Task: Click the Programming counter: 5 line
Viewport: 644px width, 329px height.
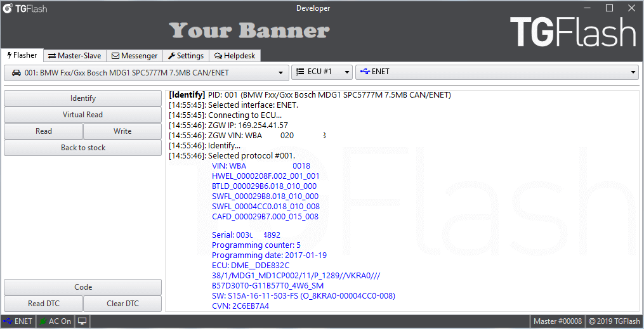Action: 256,245
